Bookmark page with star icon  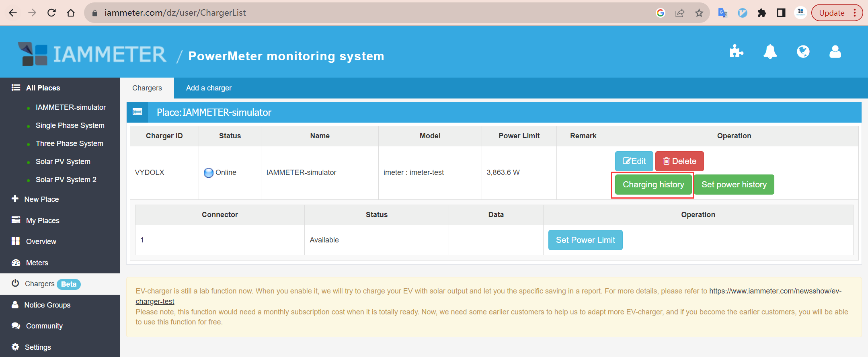(699, 13)
